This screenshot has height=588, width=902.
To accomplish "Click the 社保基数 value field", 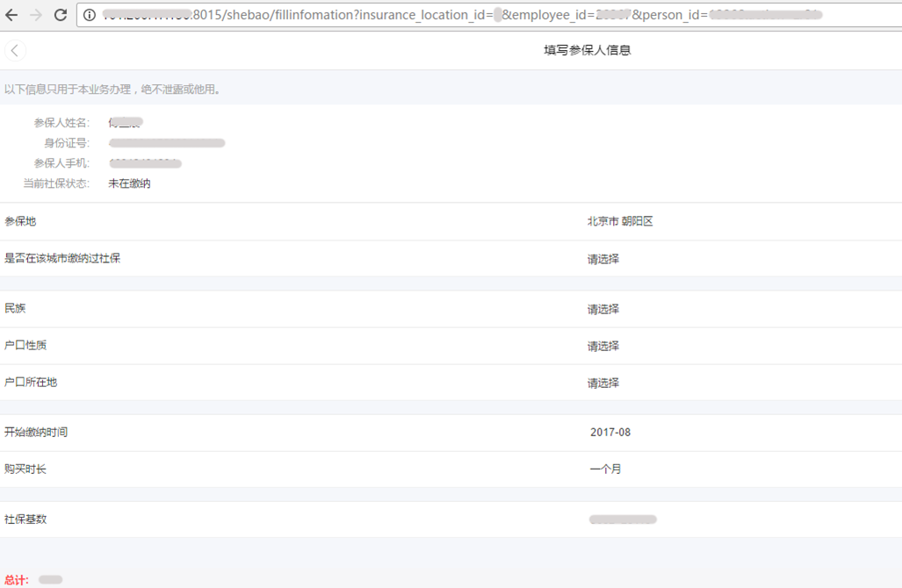I will 623,520.
